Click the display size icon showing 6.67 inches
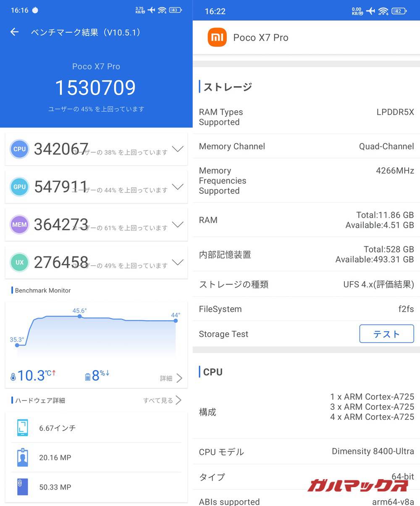Viewport: 420px width, 506px height. [22, 428]
